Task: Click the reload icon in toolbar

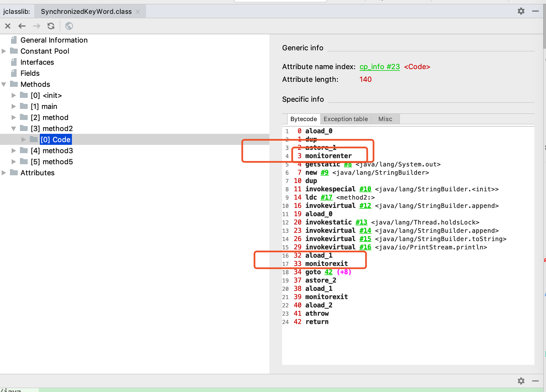Action: click(51, 26)
